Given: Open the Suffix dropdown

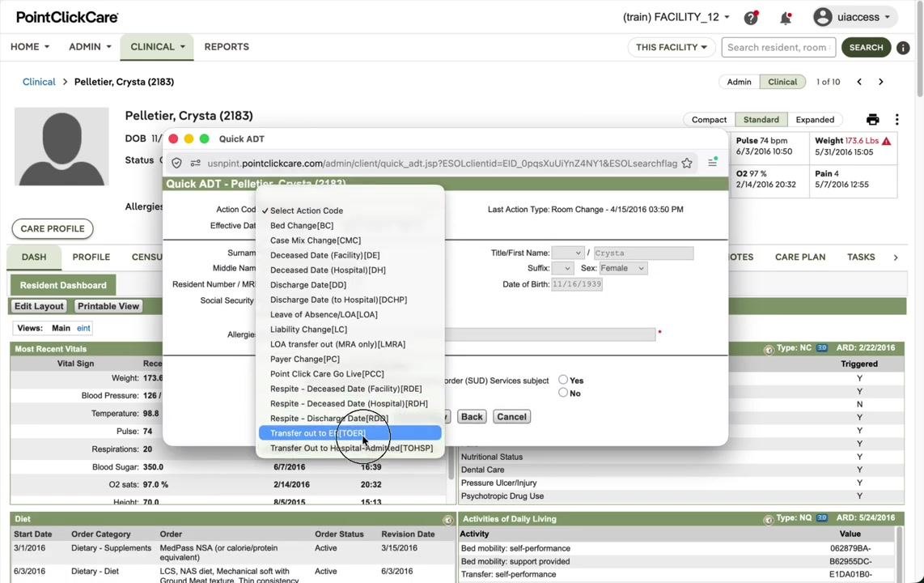Looking at the screenshot, I should (562, 268).
